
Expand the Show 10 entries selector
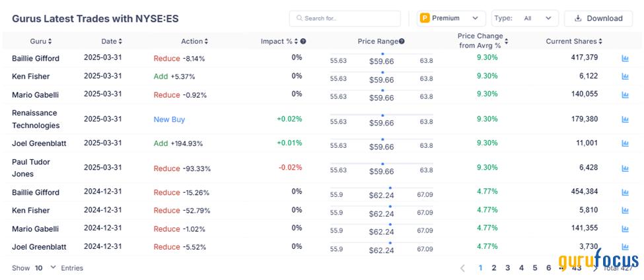point(45,268)
